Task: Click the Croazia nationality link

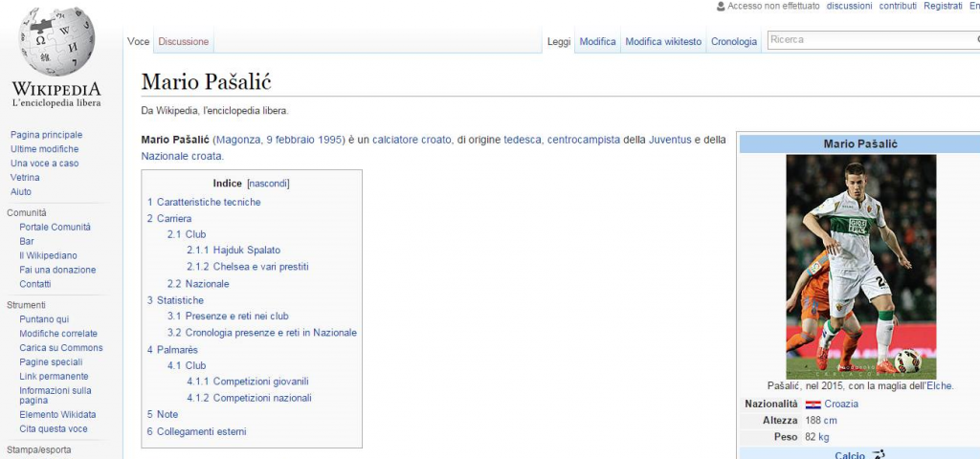Action: tap(841, 404)
